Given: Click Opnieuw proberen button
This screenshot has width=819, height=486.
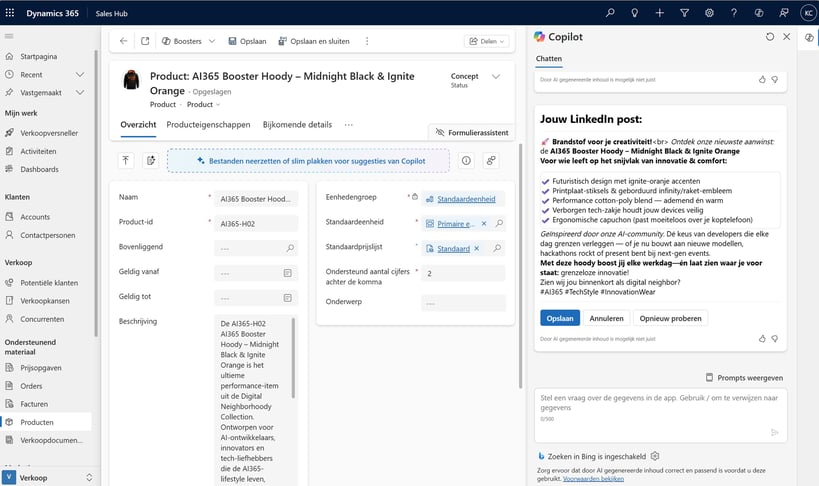Looking at the screenshot, I should point(671,318).
